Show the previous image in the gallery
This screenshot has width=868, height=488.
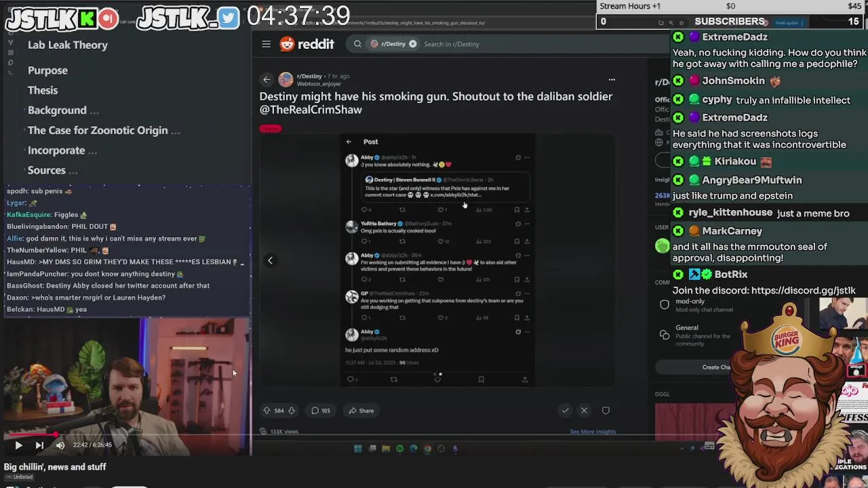coord(270,260)
